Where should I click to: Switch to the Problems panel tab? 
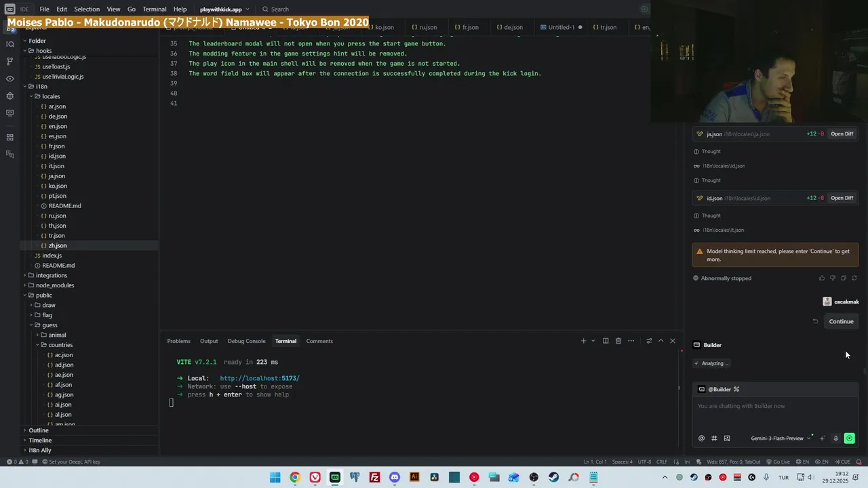point(179,341)
